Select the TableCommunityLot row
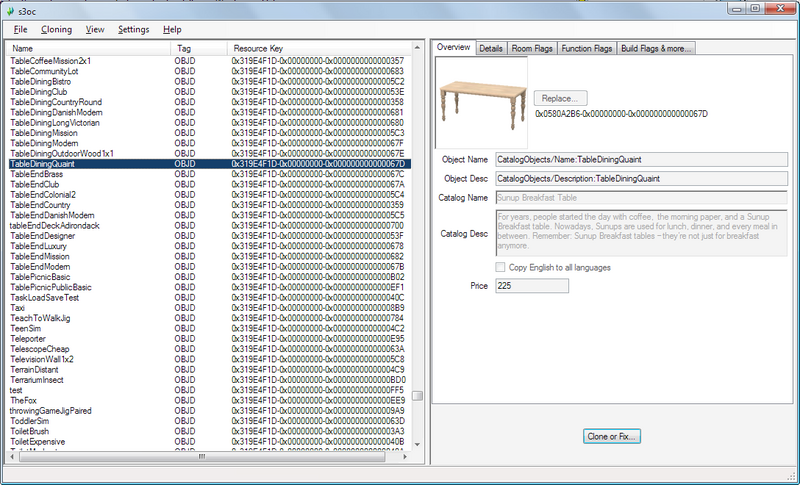Screen dimensions: 800x485 tap(210, 71)
